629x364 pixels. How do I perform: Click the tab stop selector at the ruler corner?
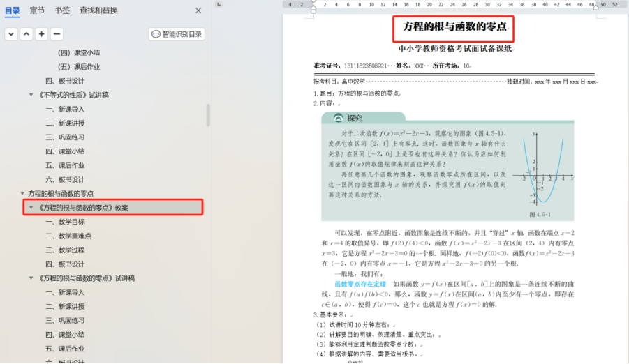click(x=219, y=4)
